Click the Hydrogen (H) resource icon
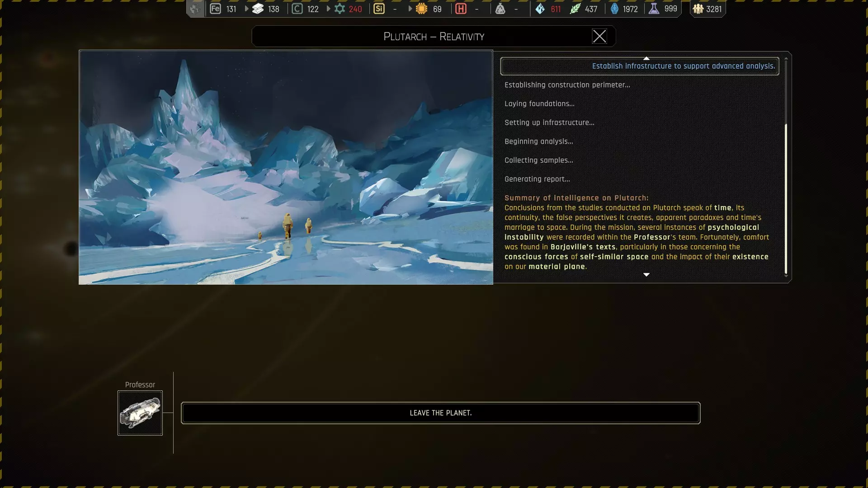The height and width of the screenshot is (488, 868). coord(461,9)
